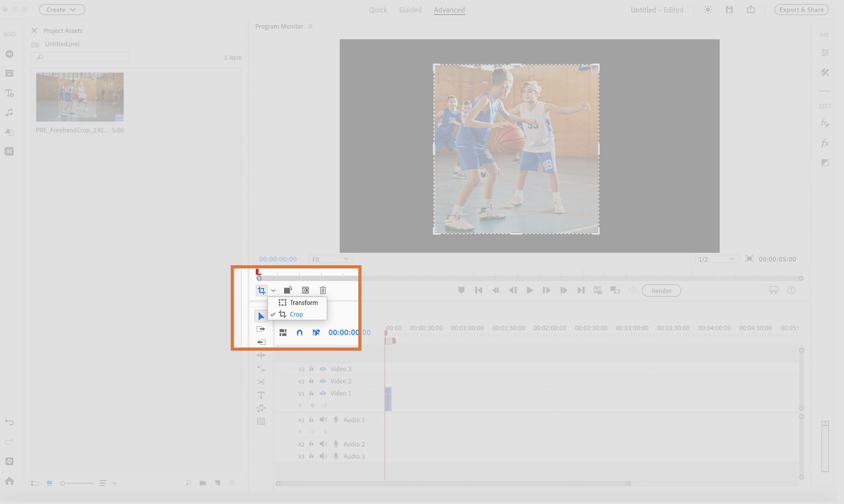Choose Crop from the dropdown menu
The width and height of the screenshot is (844, 504).
pos(297,315)
